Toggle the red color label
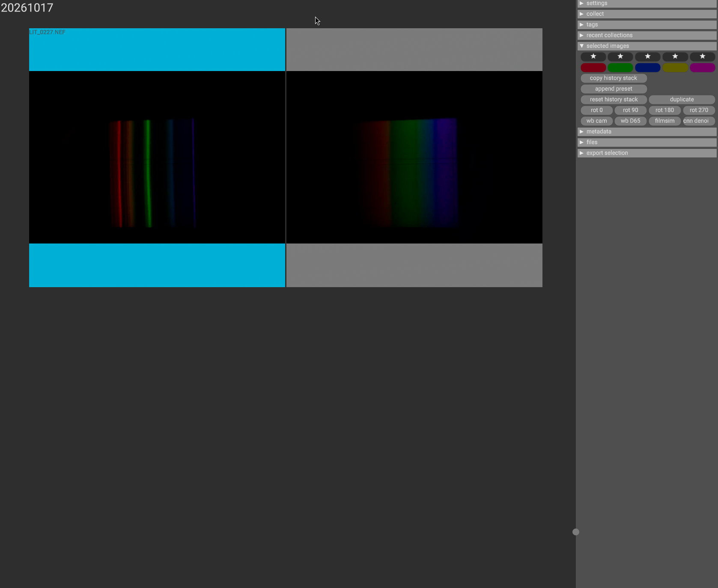The width and height of the screenshot is (718, 588). [593, 67]
